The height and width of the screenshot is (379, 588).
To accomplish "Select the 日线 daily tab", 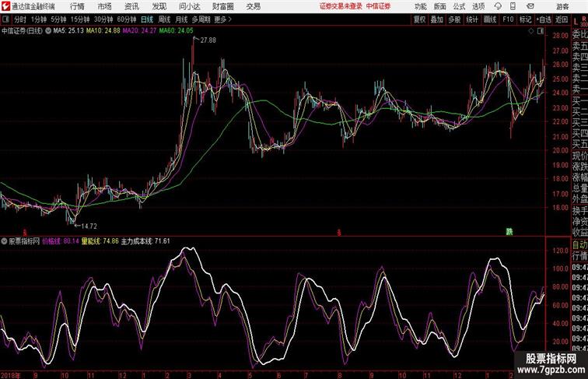I will click(147, 19).
